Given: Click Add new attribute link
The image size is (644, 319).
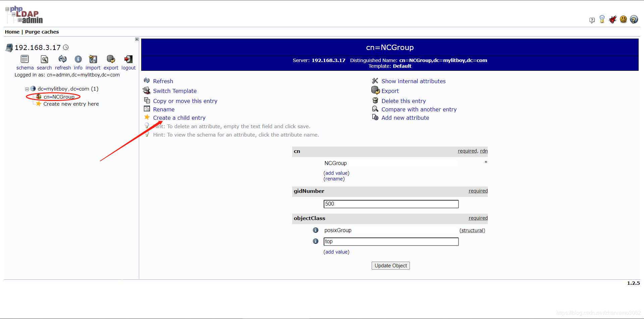Looking at the screenshot, I should [x=405, y=118].
